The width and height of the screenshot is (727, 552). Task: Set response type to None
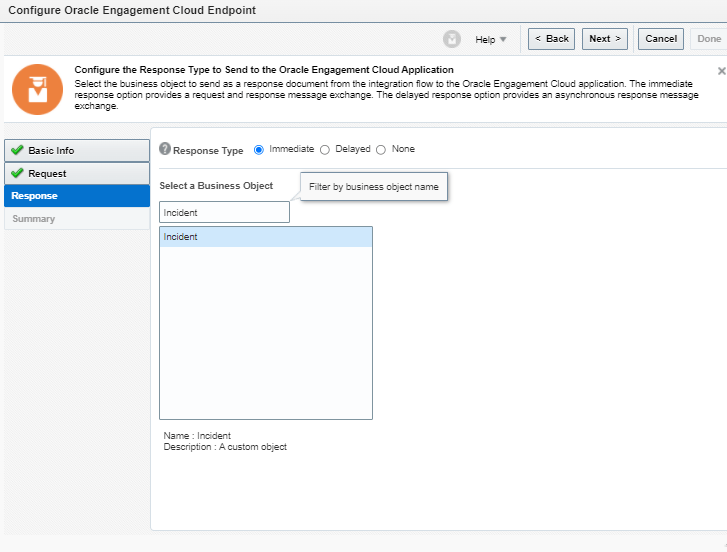click(x=381, y=150)
